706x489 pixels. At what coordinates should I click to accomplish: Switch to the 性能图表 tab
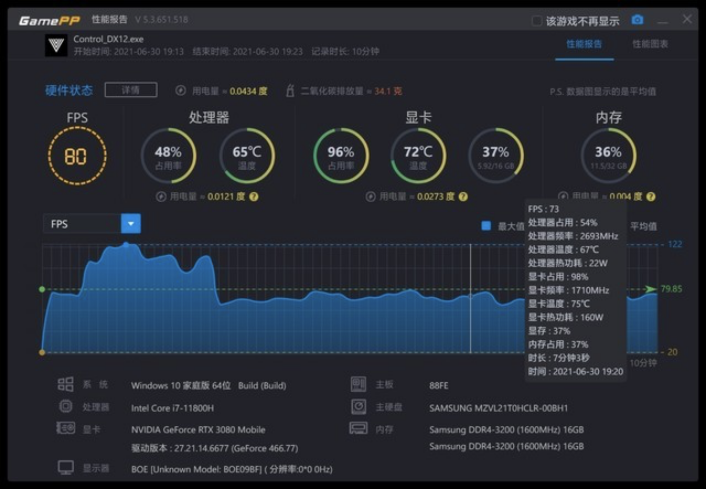(x=650, y=44)
